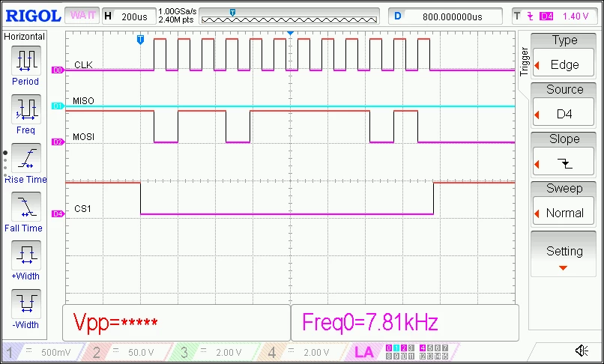Click the trigger level 1.40 V readout
The height and width of the screenshot is (364, 604).
pos(576,16)
